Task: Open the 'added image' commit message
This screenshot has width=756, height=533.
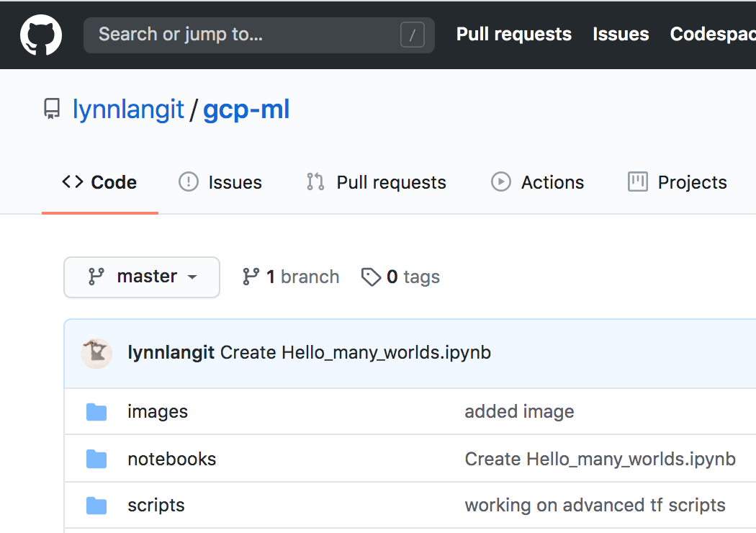Action: coord(519,411)
